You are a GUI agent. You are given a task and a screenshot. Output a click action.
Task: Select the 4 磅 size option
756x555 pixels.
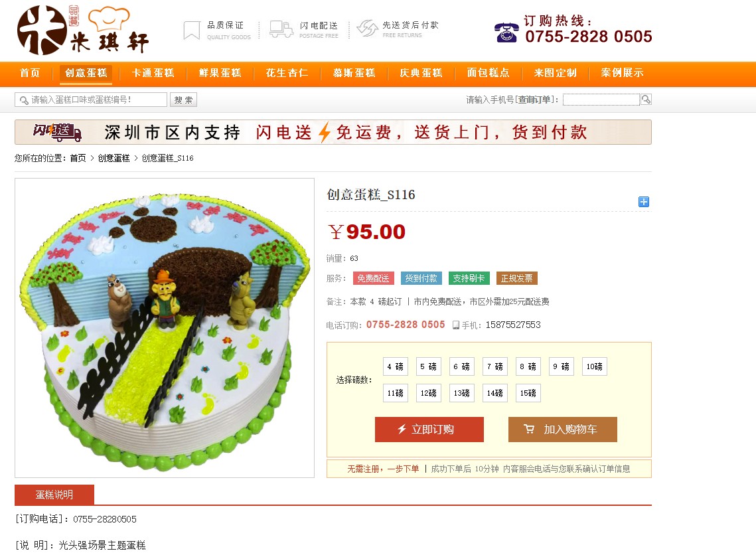coord(396,366)
